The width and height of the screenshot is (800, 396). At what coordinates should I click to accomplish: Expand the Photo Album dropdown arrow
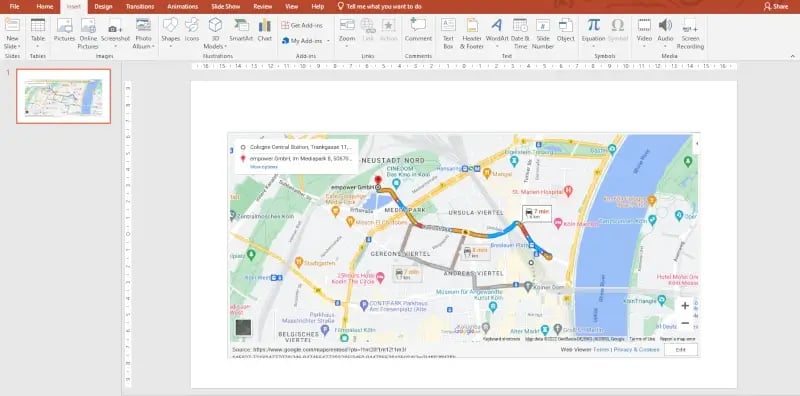(153, 46)
